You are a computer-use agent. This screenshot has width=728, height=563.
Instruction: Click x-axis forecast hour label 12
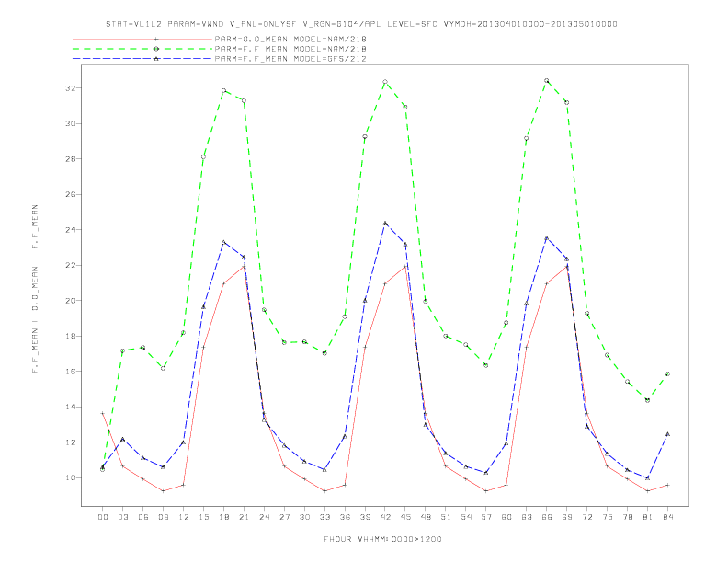point(184,517)
